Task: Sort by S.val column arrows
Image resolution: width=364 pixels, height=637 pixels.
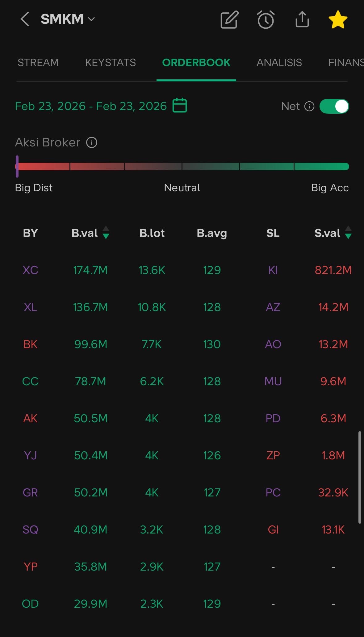Action: click(x=348, y=233)
